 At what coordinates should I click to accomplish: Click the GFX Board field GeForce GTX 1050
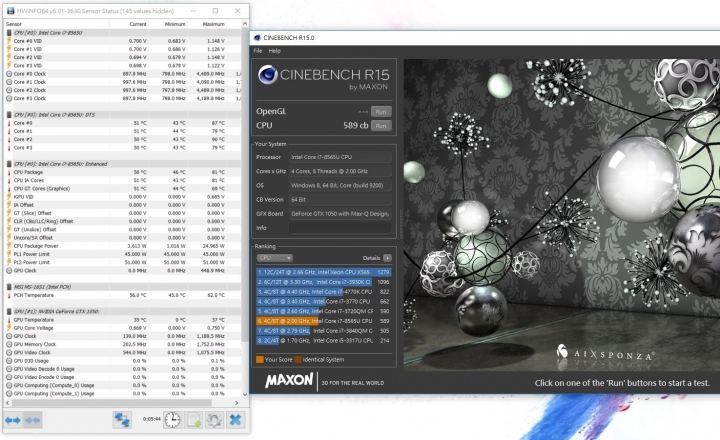(x=340, y=214)
